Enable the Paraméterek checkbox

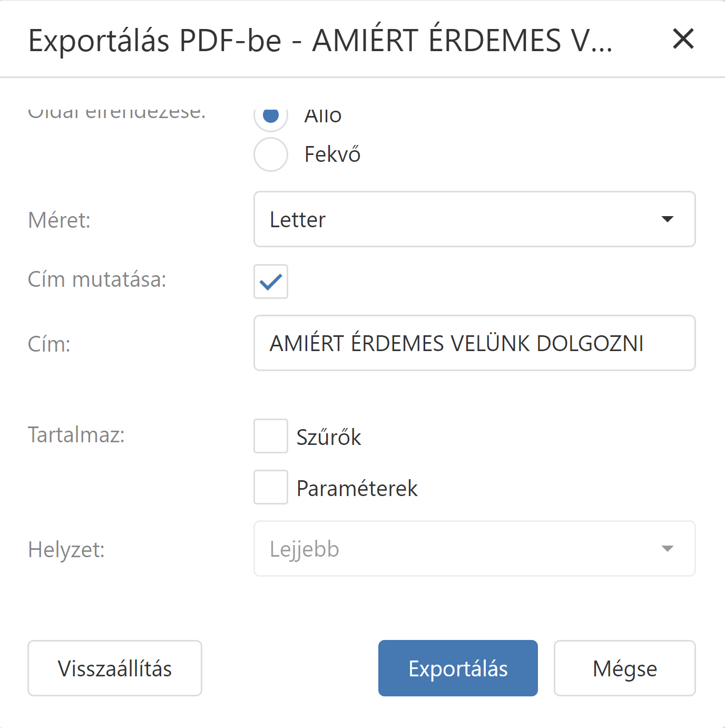271,487
